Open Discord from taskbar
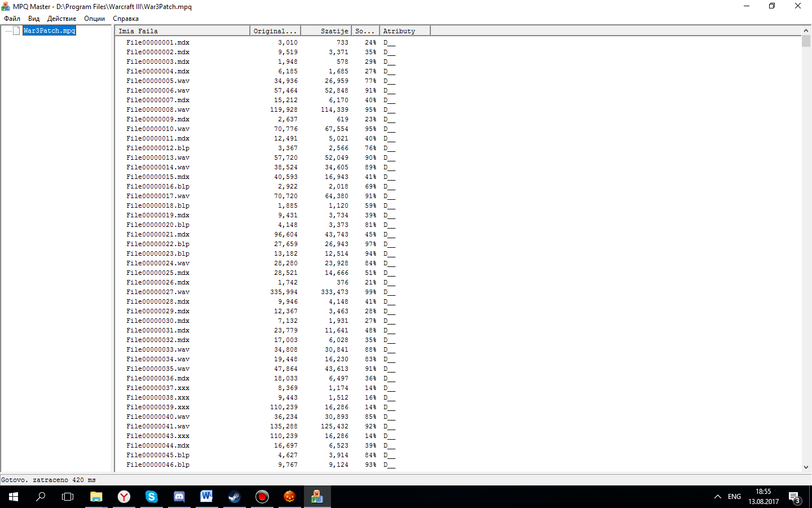This screenshot has width=812, height=508. coord(179,497)
